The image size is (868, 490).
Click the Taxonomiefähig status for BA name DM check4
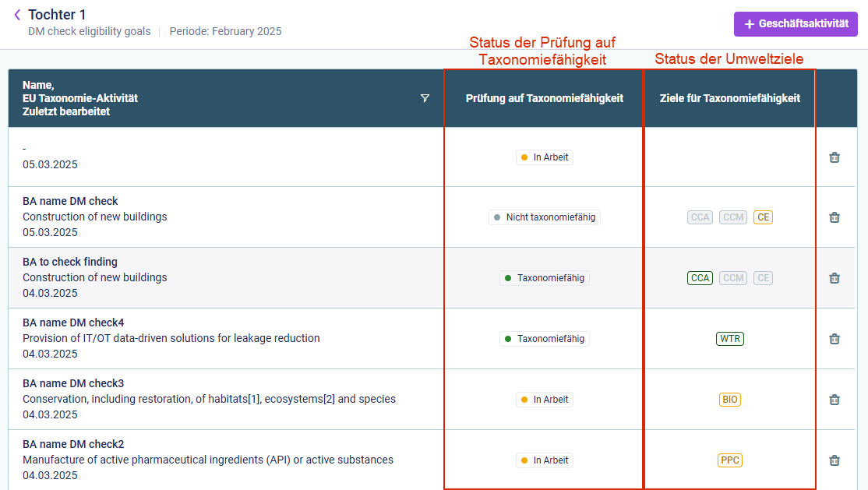click(x=544, y=339)
